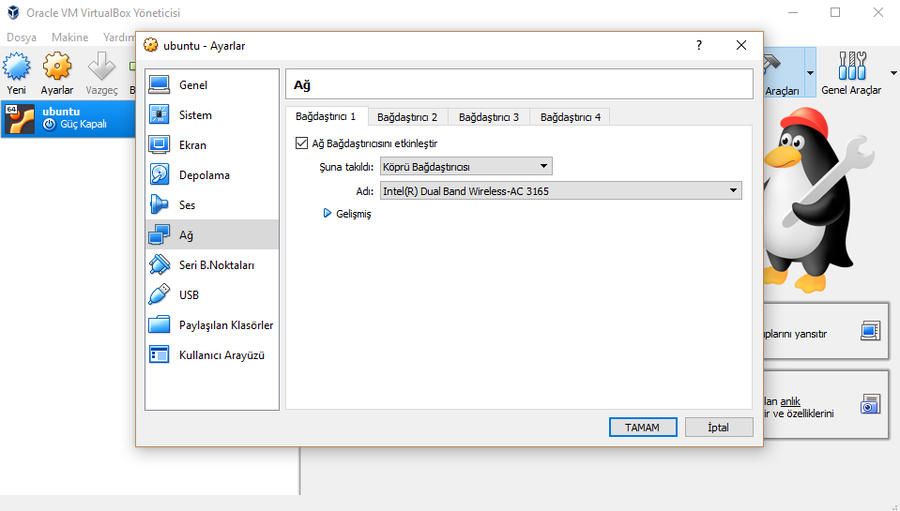Select the Genel settings icon
The width and height of the screenshot is (900, 511).
pyautogui.click(x=159, y=85)
